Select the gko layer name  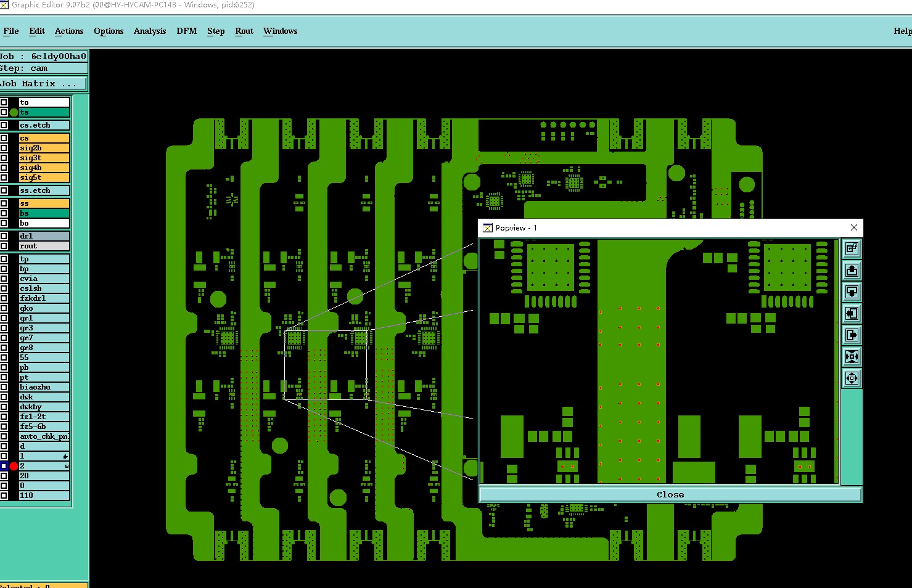(x=44, y=308)
